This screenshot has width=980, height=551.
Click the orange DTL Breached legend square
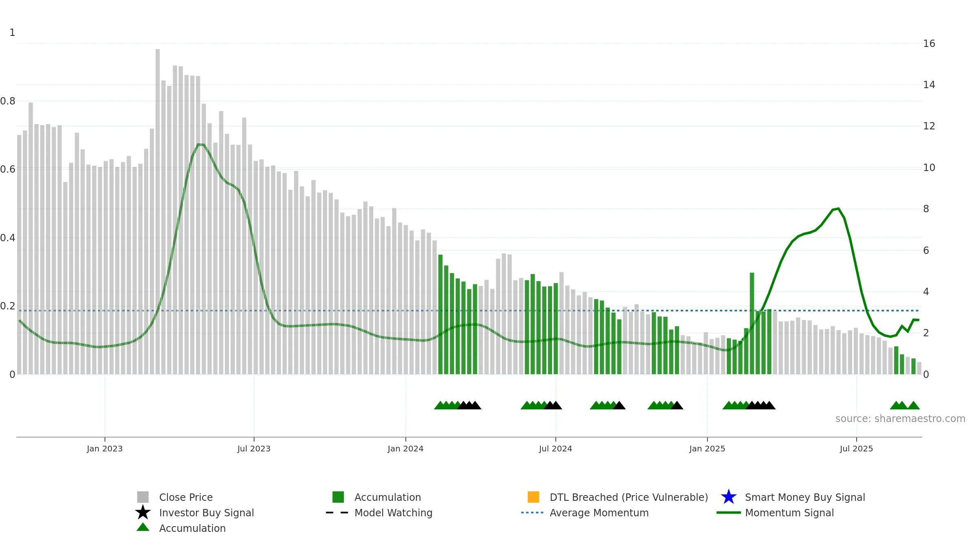click(x=533, y=497)
